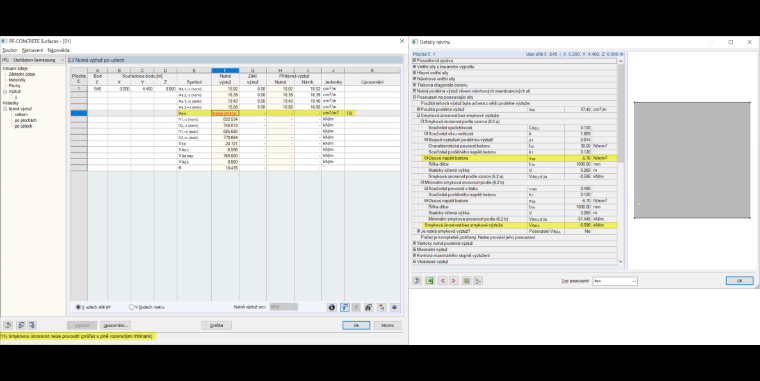Collapse the 'Nutná výztuž' node in navigator tree
This screenshot has height=381, width=760.
(x=5, y=109)
